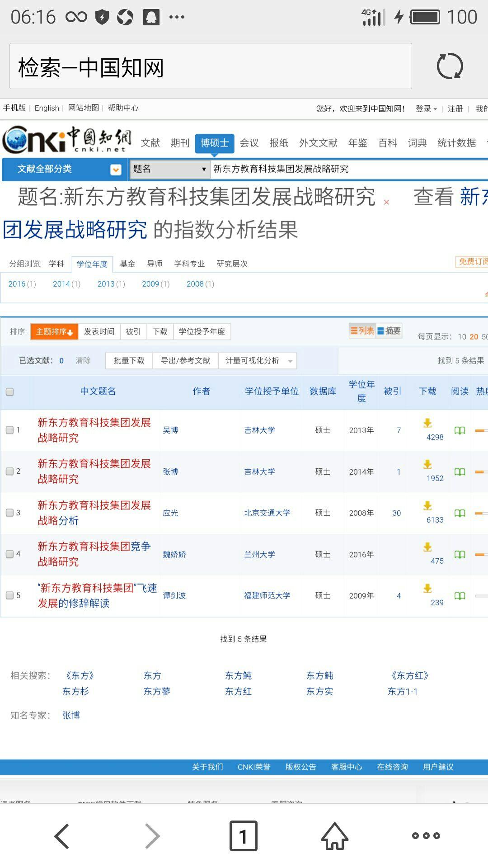Download 魏娇娇's thesis via download icon
Viewport: 488px width, 868px height.
427,547
